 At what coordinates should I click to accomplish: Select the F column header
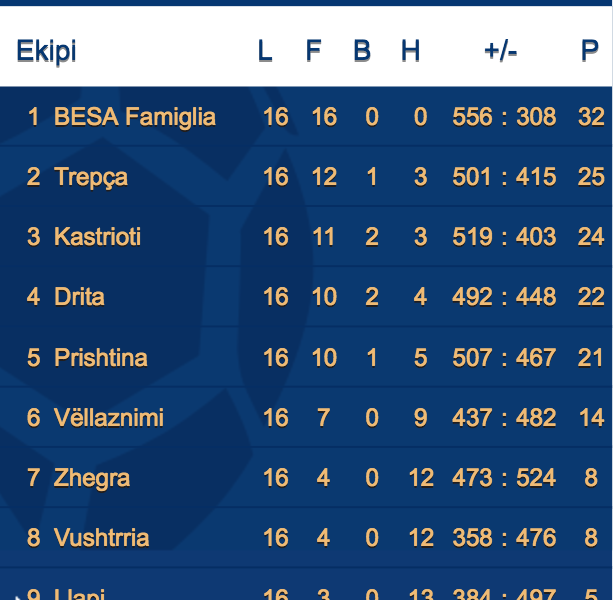coord(314,51)
